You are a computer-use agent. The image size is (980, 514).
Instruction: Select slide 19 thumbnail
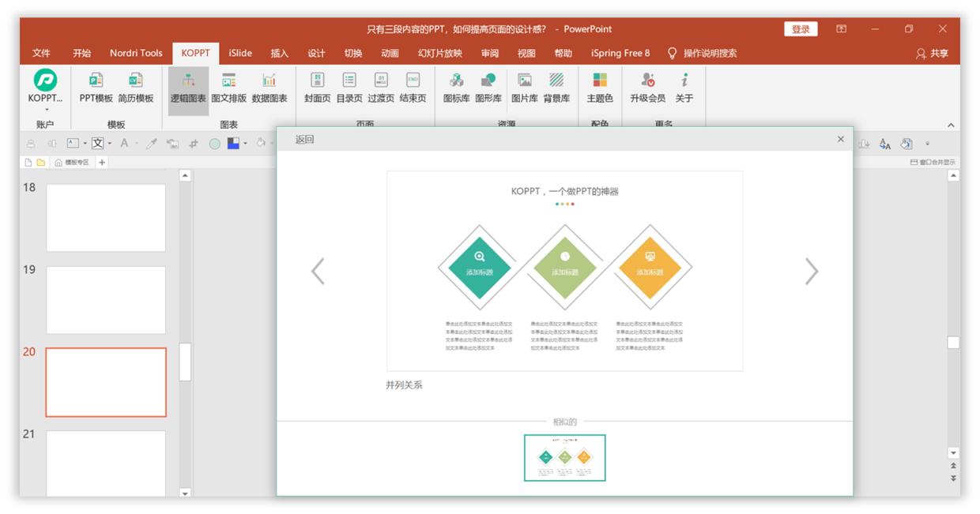(x=106, y=300)
